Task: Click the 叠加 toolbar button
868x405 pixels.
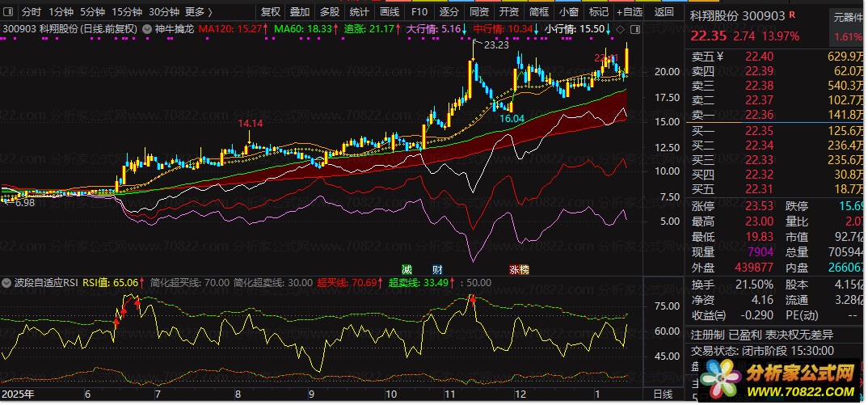Action: coord(300,11)
